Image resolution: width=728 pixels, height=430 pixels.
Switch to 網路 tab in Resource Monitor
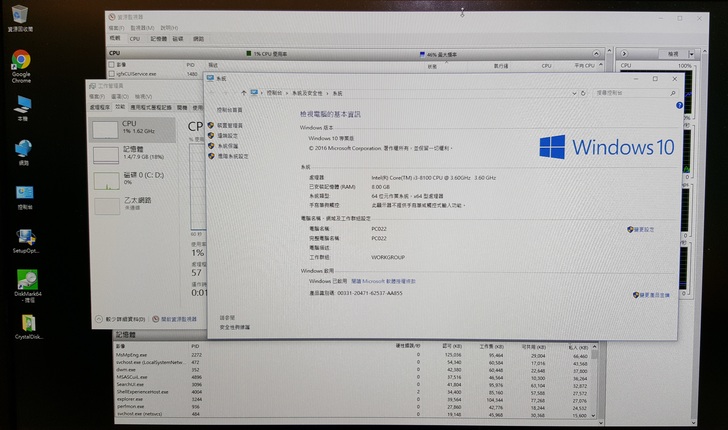click(198, 39)
